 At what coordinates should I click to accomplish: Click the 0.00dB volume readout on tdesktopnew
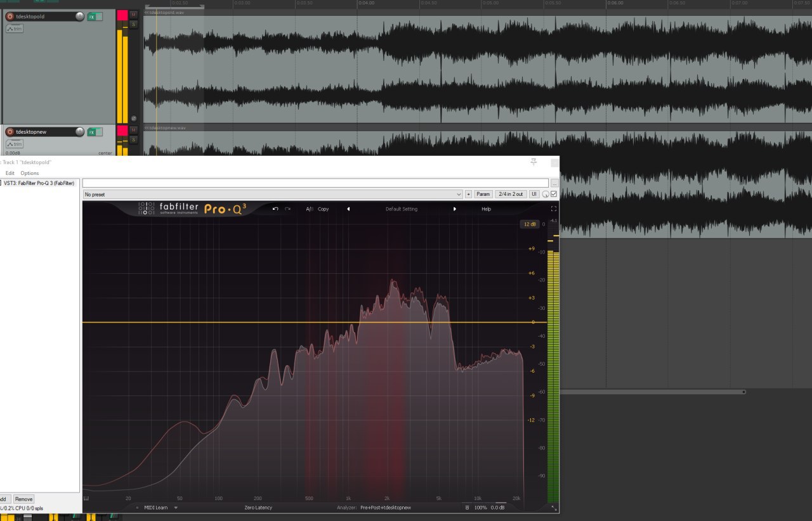[13, 153]
